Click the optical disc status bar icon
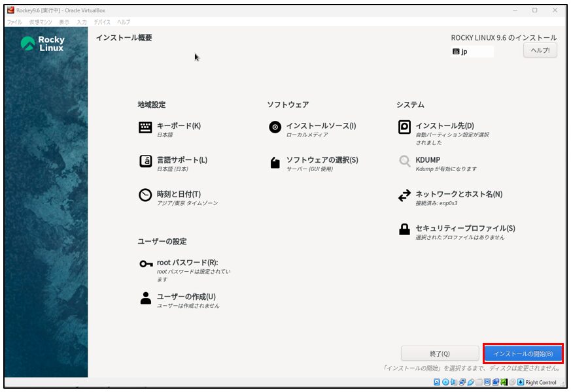 [445, 382]
